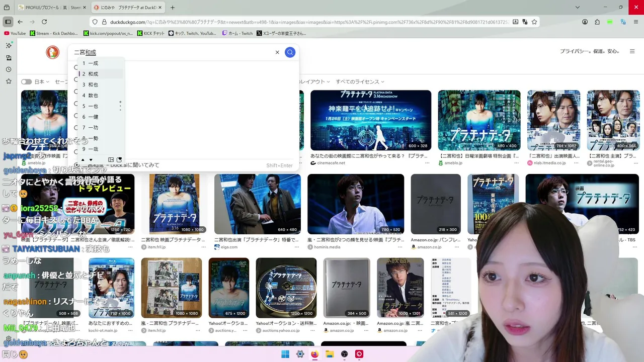Bookmark this page with the star icon
The image size is (644, 362).
(x=534, y=22)
